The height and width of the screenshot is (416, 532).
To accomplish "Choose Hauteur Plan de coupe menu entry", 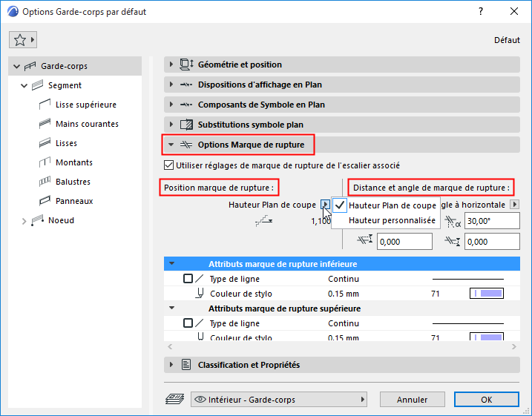I will [392, 205].
